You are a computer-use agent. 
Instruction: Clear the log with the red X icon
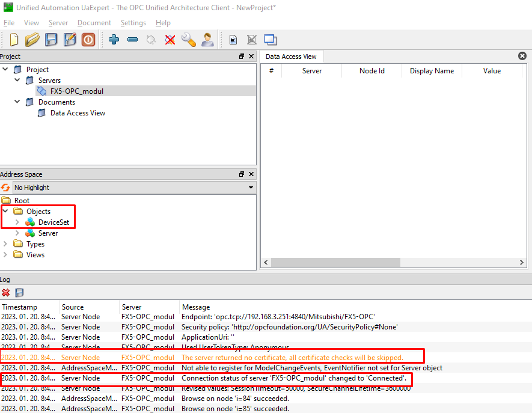pos(5,293)
